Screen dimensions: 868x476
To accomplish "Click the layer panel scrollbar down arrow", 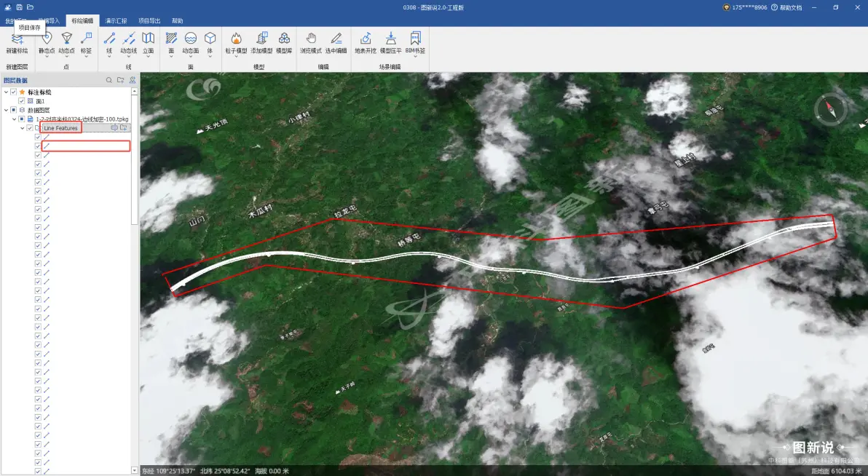I will click(135, 470).
